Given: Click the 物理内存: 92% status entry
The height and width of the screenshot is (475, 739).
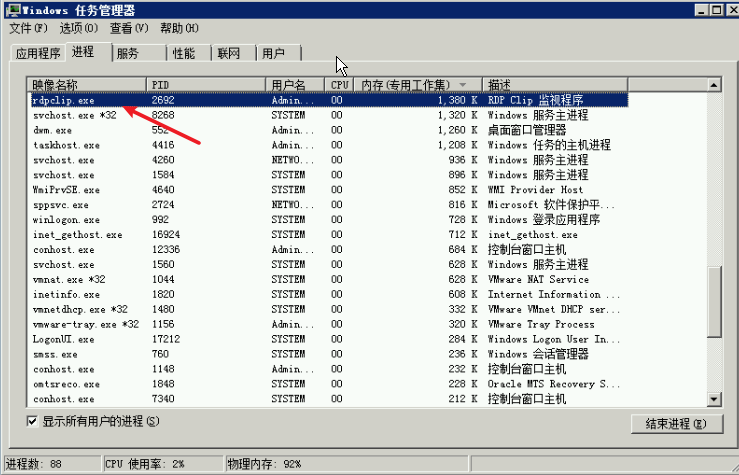Looking at the screenshot, I should [x=347, y=464].
